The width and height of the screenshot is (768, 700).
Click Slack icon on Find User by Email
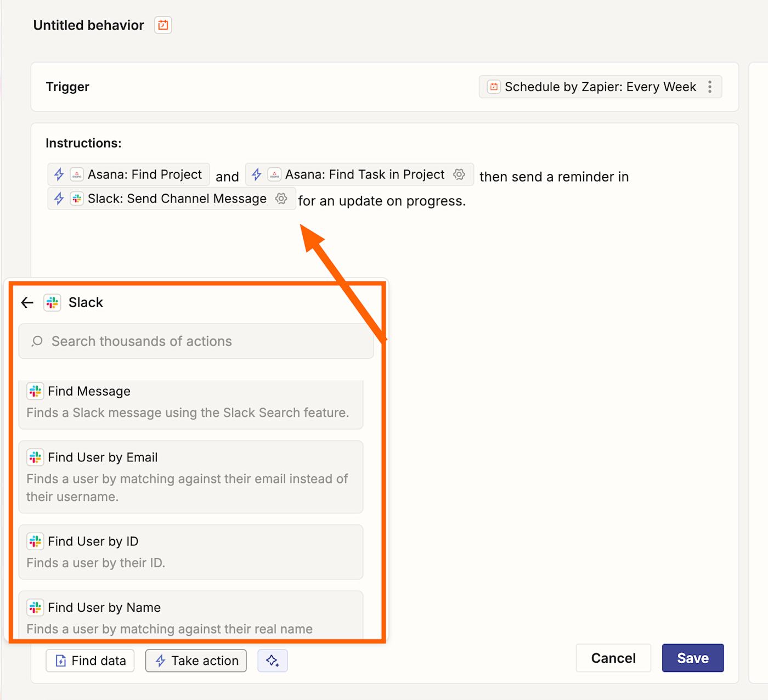coord(35,458)
